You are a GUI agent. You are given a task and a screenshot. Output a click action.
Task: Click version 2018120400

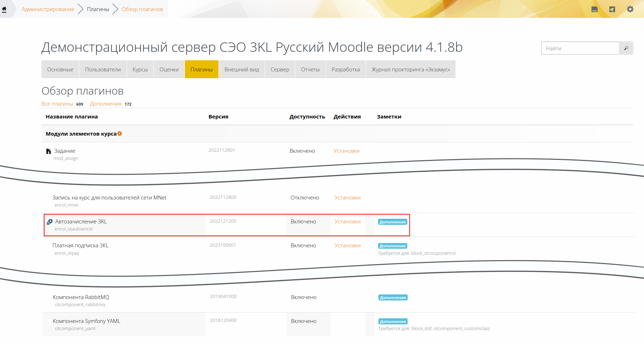click(223, 320)
